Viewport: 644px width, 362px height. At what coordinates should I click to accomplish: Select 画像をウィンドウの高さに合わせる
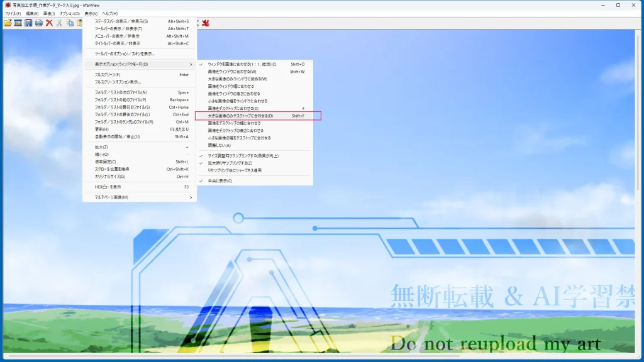[x=254, y=94]
